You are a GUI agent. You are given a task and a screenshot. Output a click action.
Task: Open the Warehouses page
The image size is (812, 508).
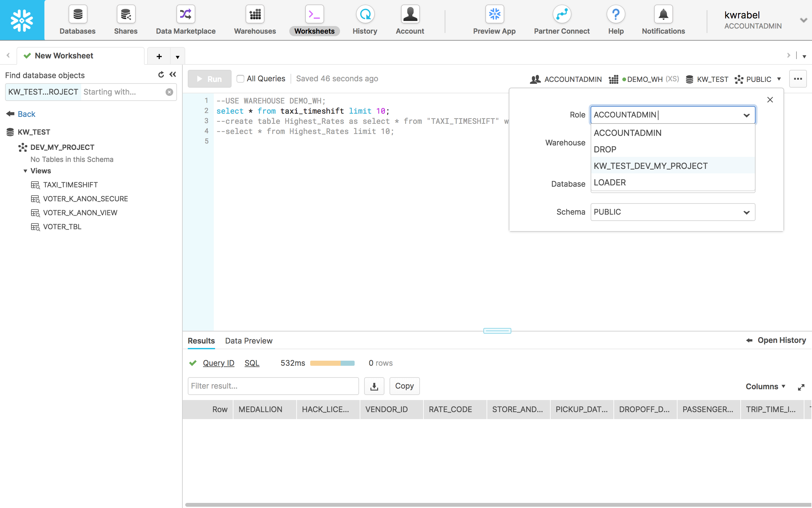pos(255,20)
